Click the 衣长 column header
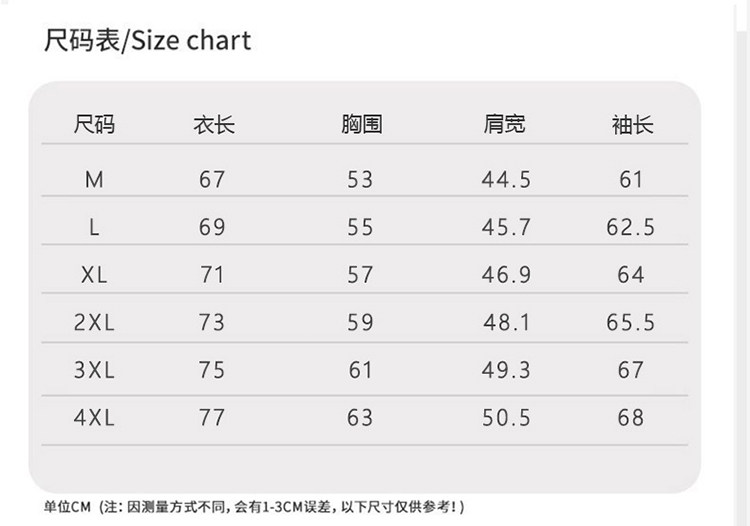The height and width of the screenshot is (526, 750). (x=213, y=125)
